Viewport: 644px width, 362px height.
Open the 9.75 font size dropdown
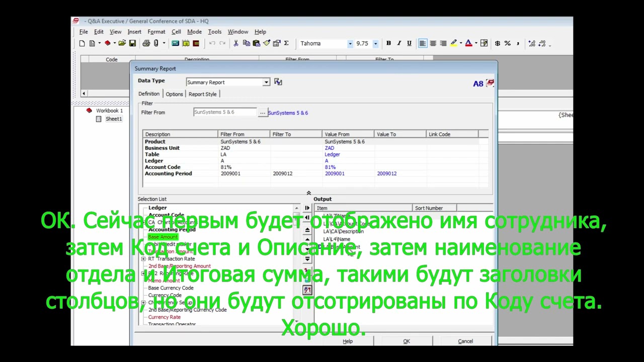click(375, 44)
